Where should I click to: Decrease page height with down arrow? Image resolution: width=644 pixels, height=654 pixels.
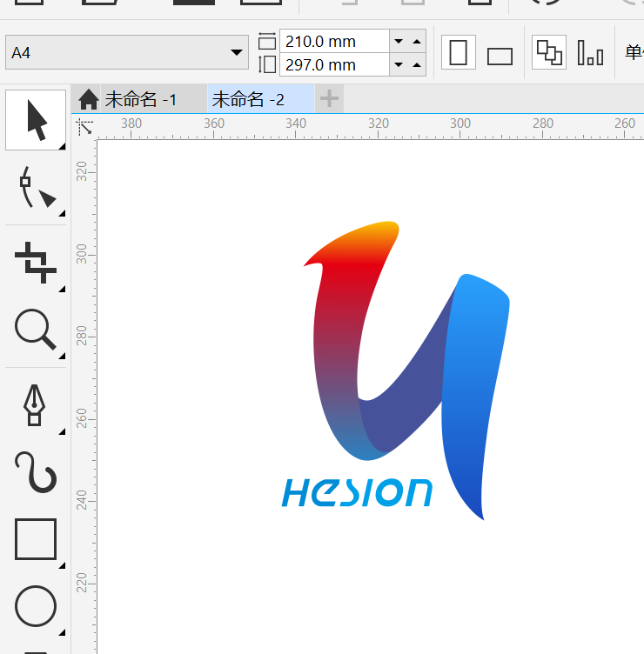(x=399, y=64)
